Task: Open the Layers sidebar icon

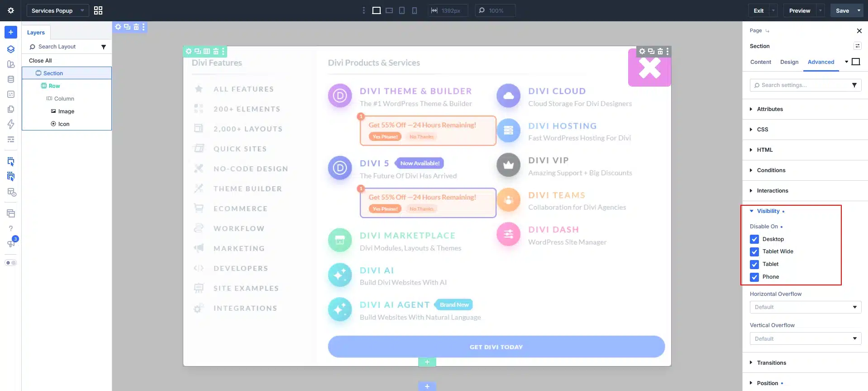Action: click(x=11, y=49)
